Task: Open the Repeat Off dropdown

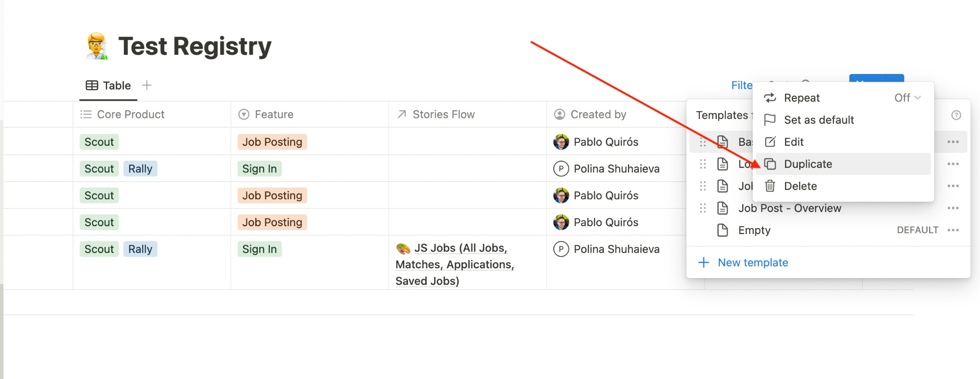Action: point(907,98)
